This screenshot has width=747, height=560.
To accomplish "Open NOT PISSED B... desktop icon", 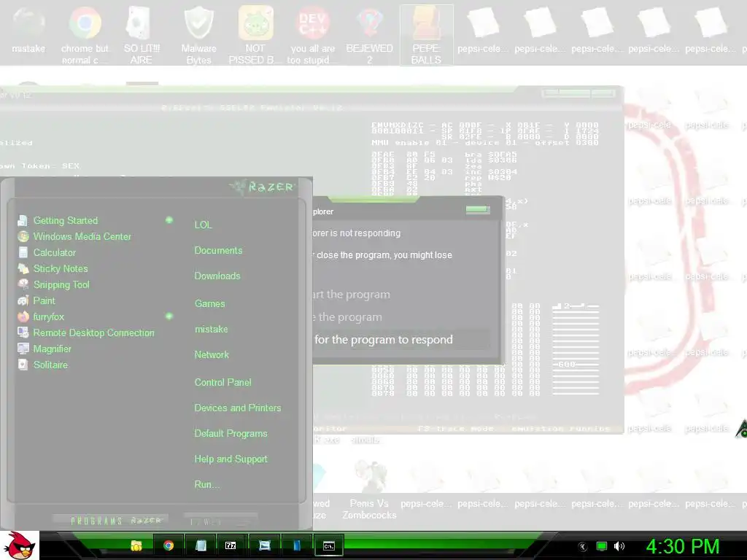I will coord(255,34).
